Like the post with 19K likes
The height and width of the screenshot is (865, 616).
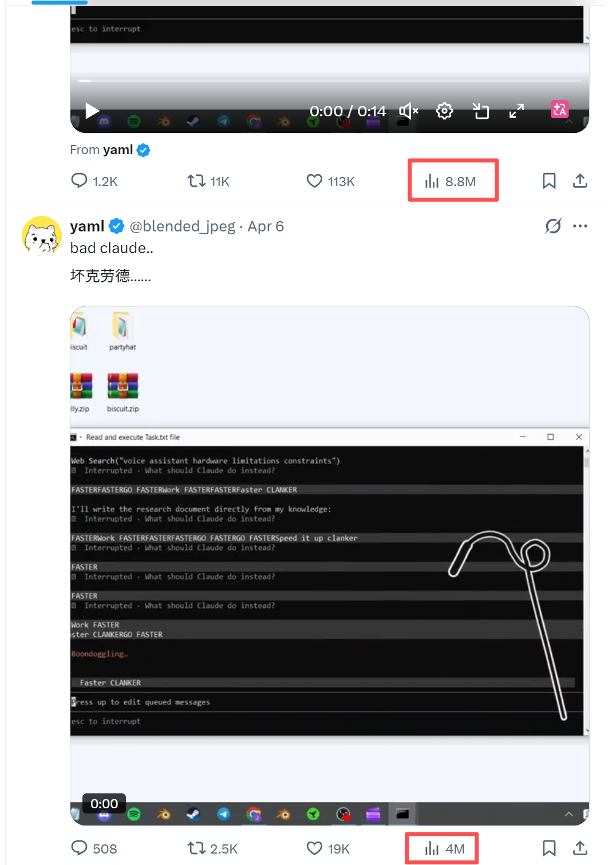[x=314, y=848]
